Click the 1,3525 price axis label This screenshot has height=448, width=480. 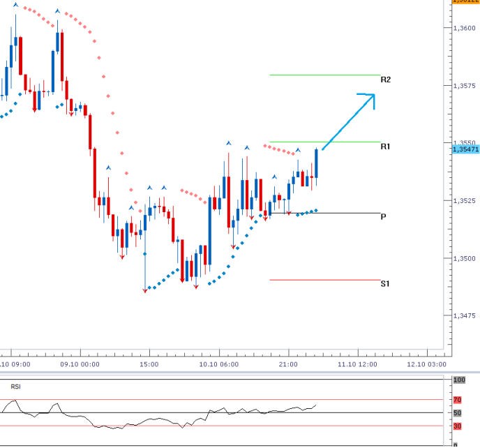point(465,201)
